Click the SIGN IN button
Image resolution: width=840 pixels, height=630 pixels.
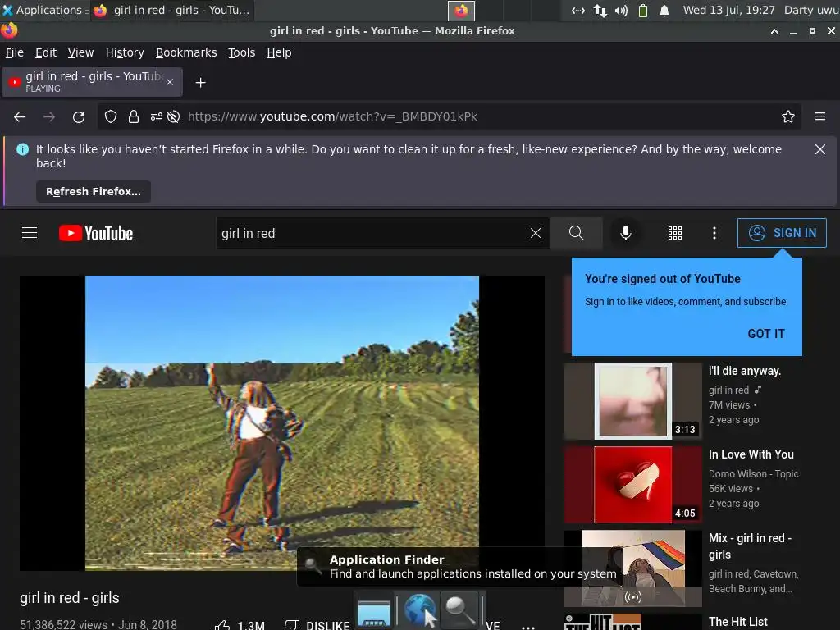pos(782,233)
